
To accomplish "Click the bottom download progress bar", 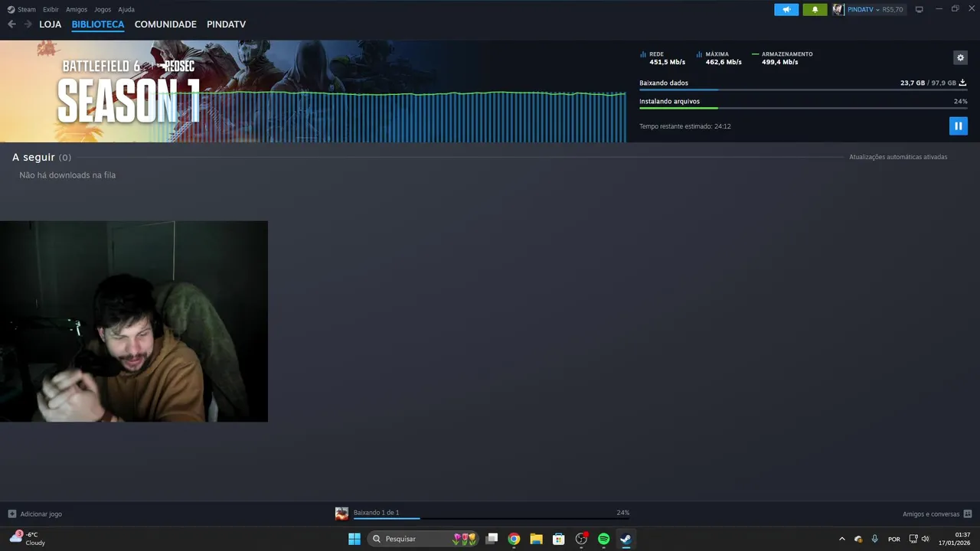I will coord(491,519).
